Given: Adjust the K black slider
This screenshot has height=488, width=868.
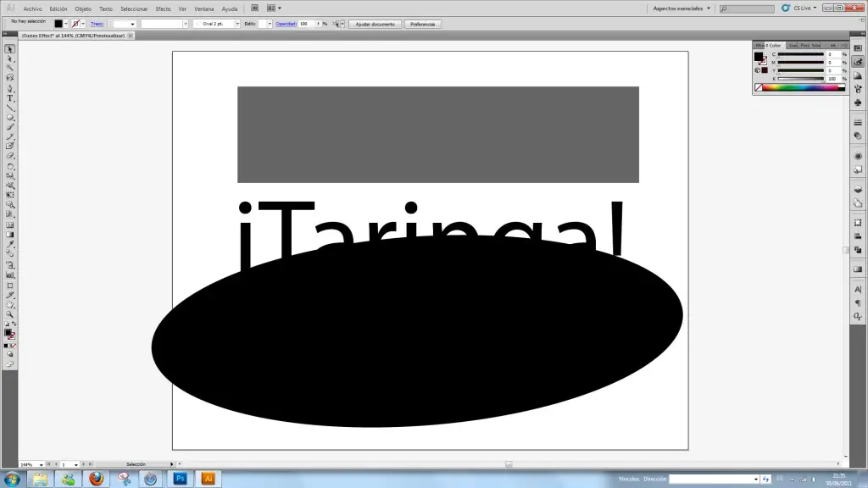Looking at the screenshot, I should (800, 79).
